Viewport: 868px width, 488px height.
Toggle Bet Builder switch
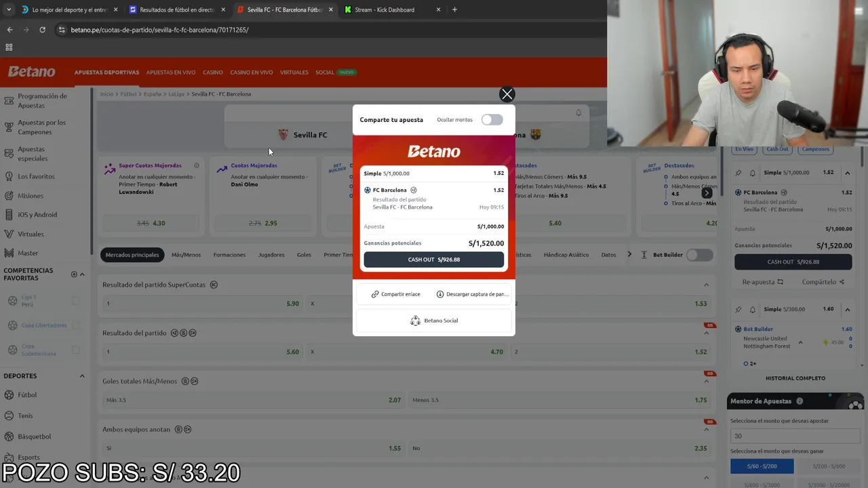pyautogui.click(x=699, y=255)
